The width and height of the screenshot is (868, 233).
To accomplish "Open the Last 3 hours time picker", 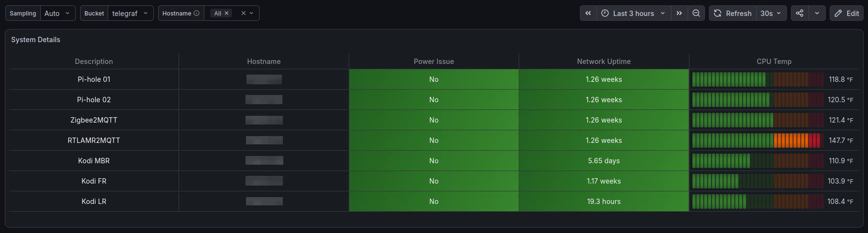I will coord(634,13).
